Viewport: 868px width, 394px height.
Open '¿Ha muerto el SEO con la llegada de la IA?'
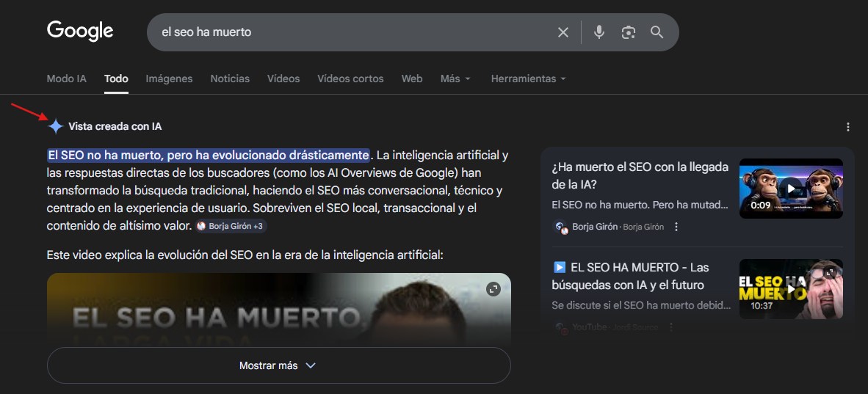pyautogui.click(x=640, y=175)
